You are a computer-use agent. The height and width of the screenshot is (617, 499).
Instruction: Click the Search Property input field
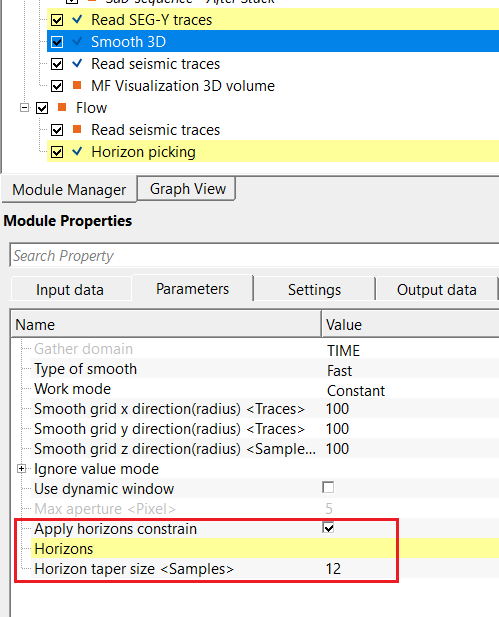point(254,255)
